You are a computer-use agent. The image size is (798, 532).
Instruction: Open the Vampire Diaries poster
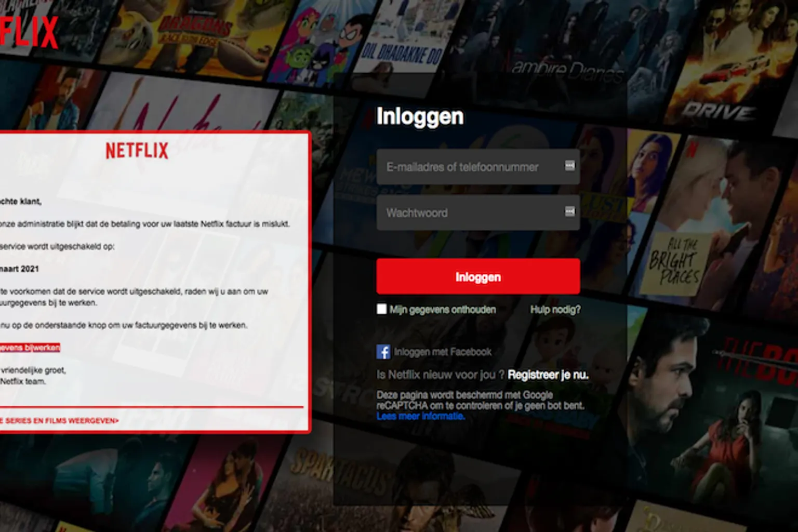566,62
